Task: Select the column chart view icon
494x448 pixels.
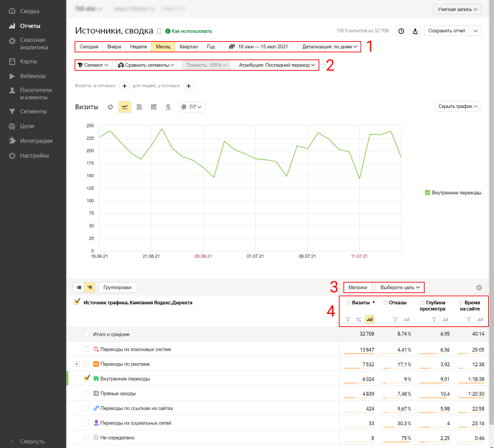Action: pyautogui.click(x=153, y=107)
